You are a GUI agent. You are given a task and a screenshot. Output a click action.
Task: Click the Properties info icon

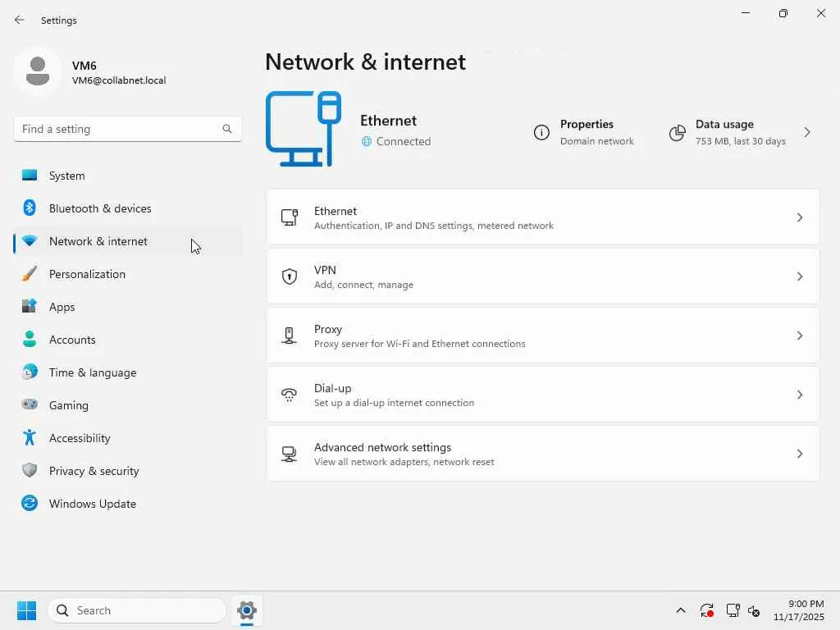coord(541,133)
